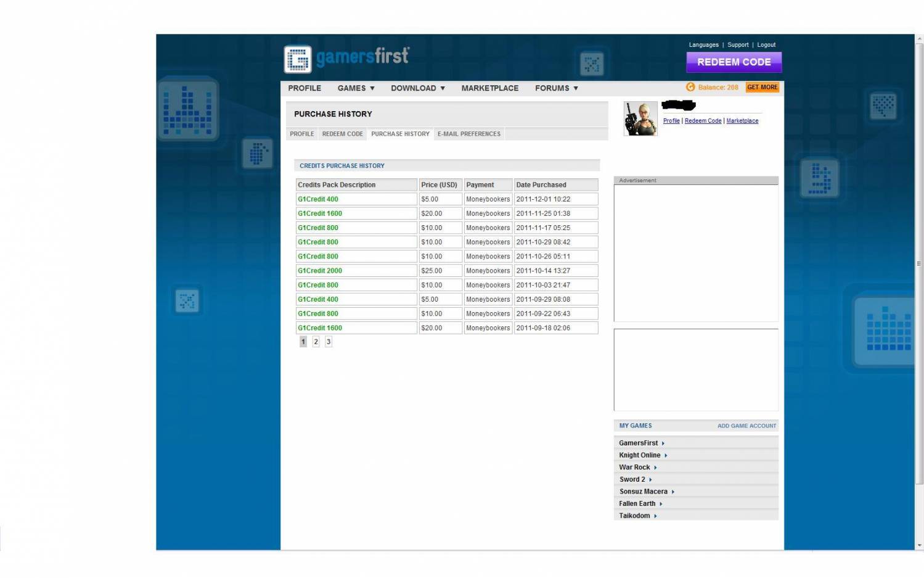
Task: Click ADD GAME ACCOUNT link
Action: 746,426
